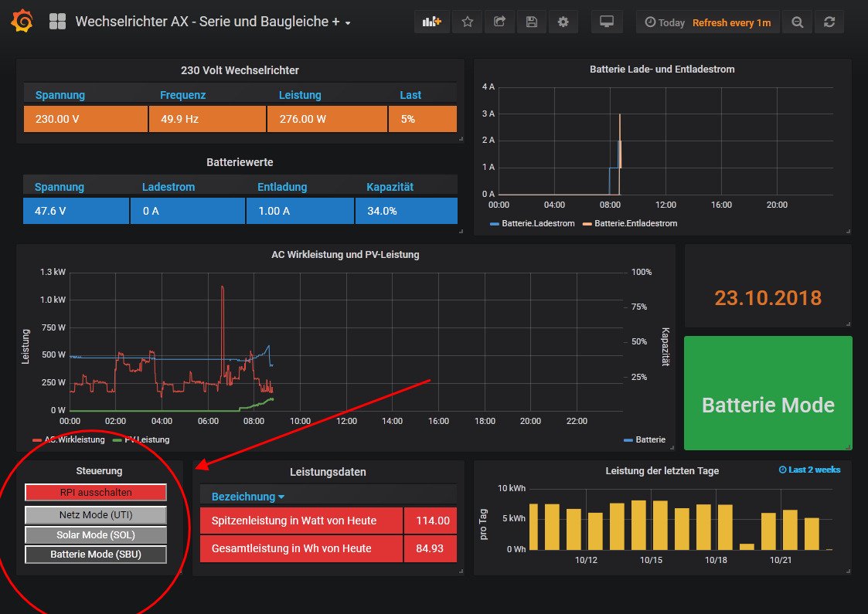Switch to TV view mode monitor icon

tap(607, 22)
